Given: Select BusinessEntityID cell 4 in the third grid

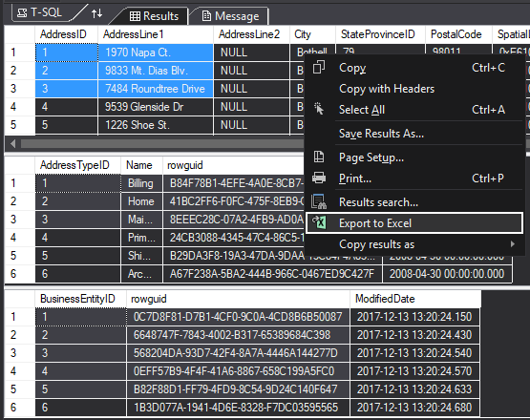Looking at the screenshot, I should pos(81,371).
